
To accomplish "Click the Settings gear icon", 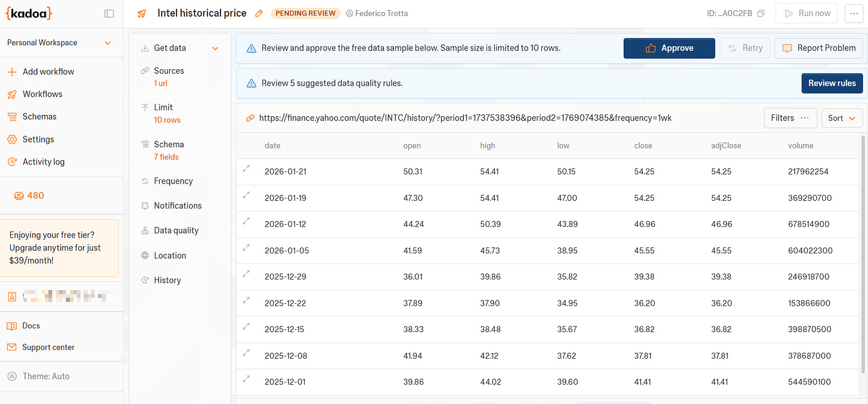I will tap(11, 139).
